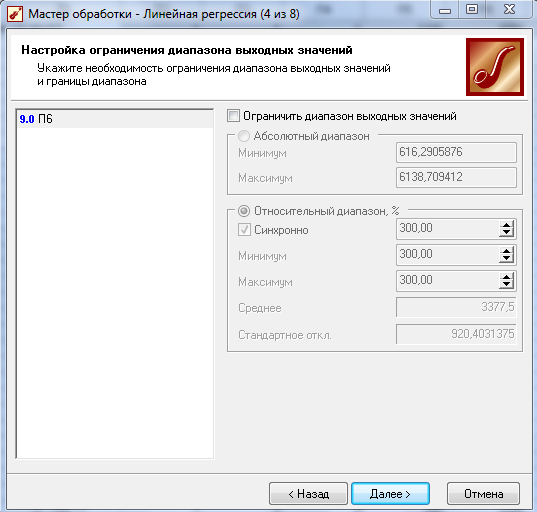Image resolution: width=537 pixels, height=512 pixels.
Task: Click the wizard logo image in header
Action: 495,67
